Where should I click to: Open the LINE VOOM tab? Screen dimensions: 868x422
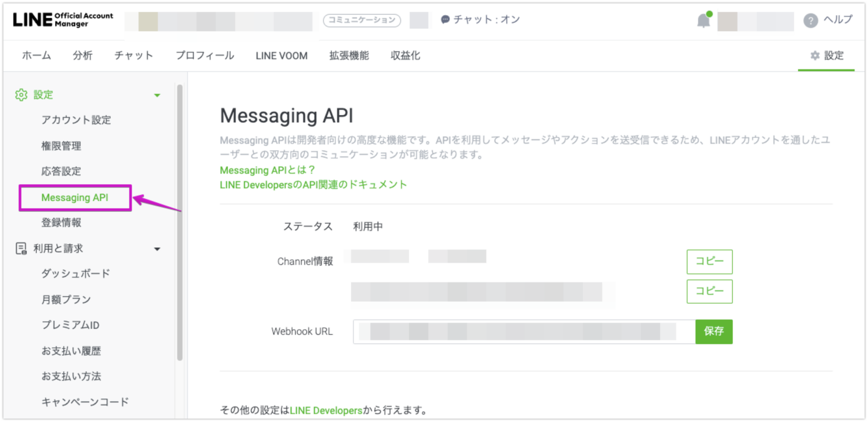(281, 55)
